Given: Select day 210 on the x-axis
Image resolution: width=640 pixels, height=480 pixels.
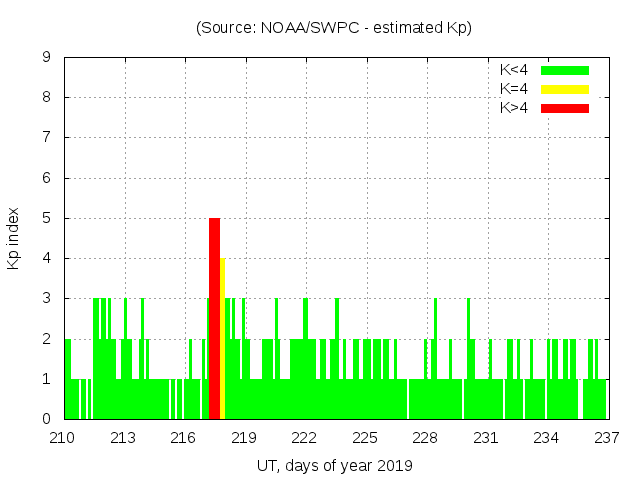Looking at the screenshot, I should click(x=63, y=438).
